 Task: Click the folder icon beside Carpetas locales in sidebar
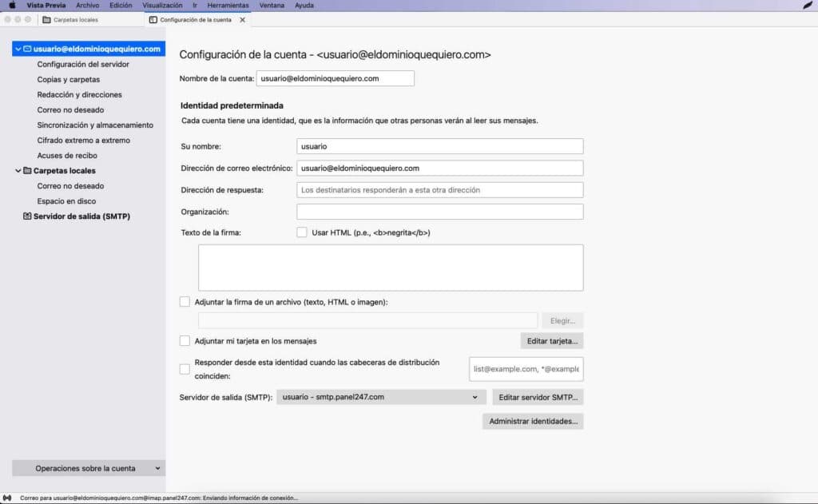(27, 170)
